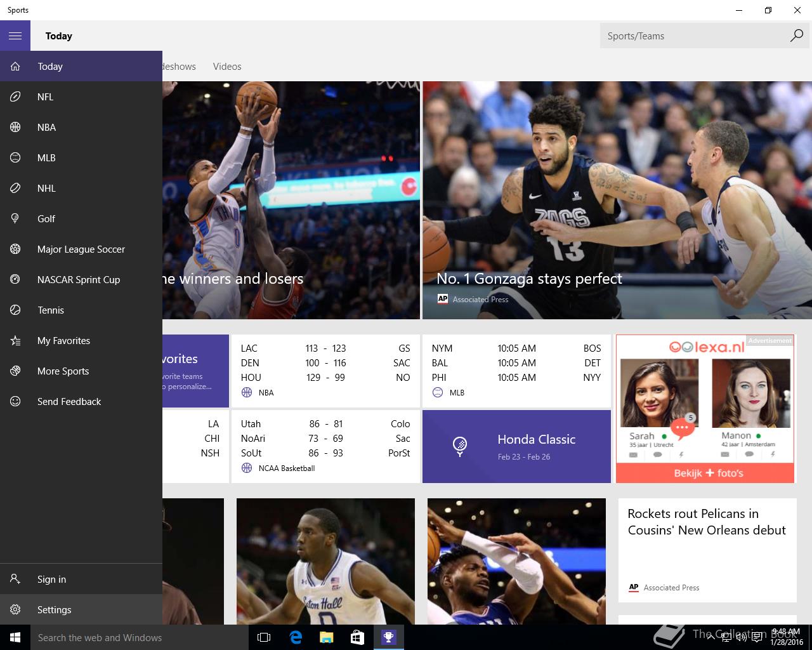The image size is (812, 650).
Task: Launch Microsoft Edge from taskbar
Action: (x=296, y=637)
